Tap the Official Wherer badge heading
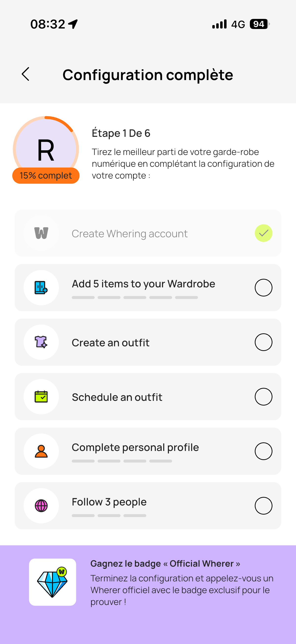Image resolution: width=296 pixels, height=644 pixels. coord(165,563)
